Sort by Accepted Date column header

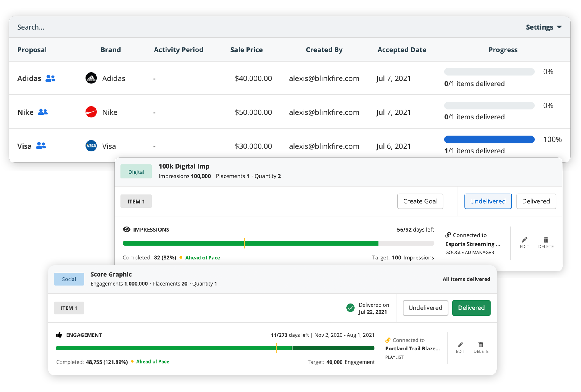point(402,50)
